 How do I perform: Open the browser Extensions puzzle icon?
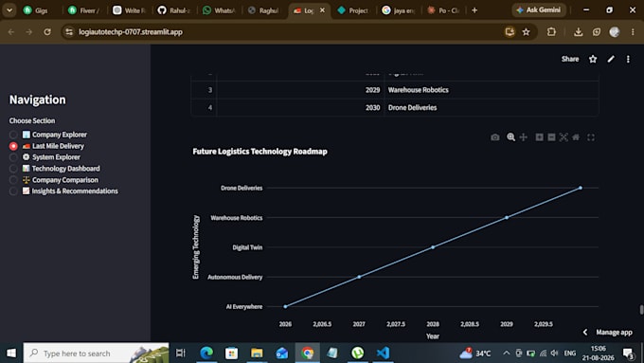point(551,32)
